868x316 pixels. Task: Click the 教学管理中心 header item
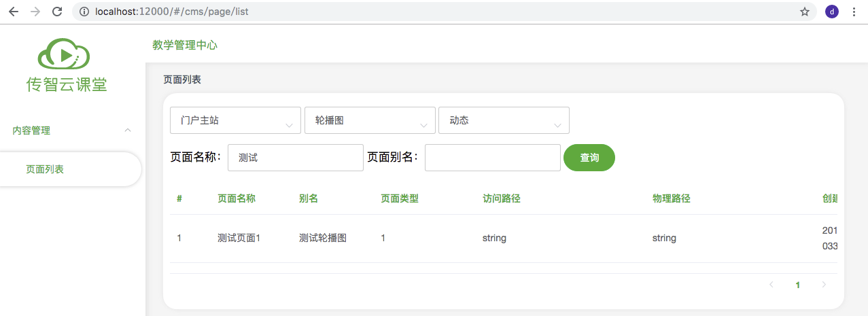click(185, 46)
